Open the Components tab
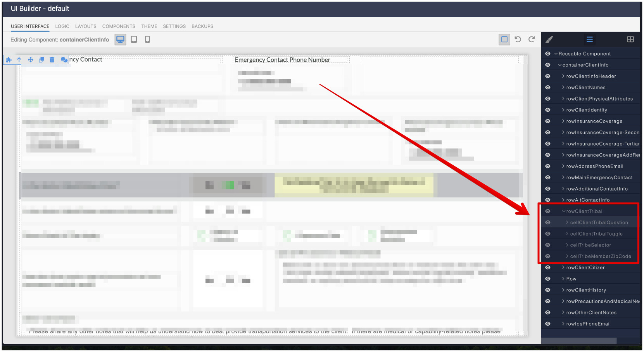The width and height of the screenshot is (644, 352). (x=119, y=26)
